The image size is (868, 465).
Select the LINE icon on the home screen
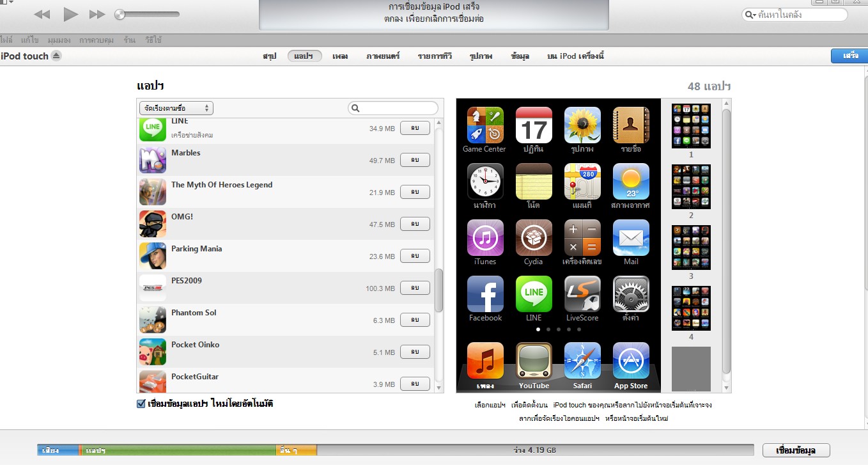pos(534,294)
